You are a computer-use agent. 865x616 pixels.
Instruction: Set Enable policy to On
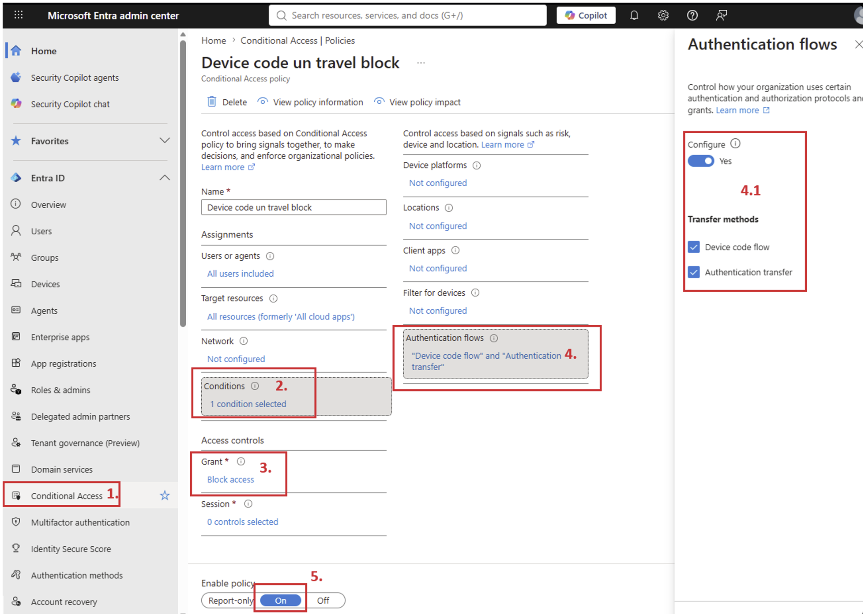point(281,601)
